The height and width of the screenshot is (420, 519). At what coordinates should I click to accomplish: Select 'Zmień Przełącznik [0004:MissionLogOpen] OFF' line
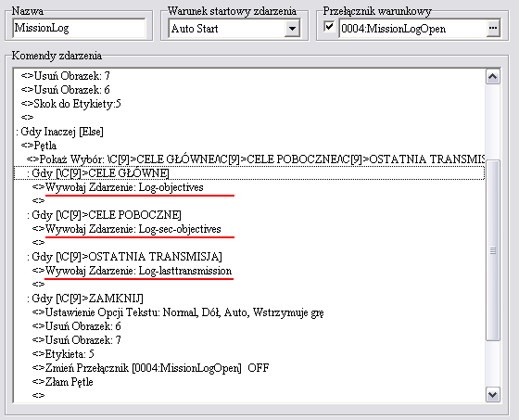(157, 368)
